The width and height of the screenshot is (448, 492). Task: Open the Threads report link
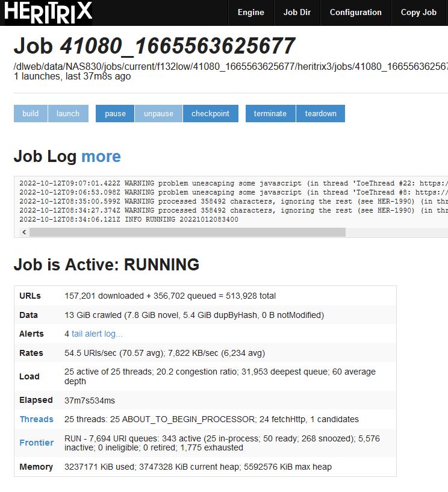pos(36,419)
